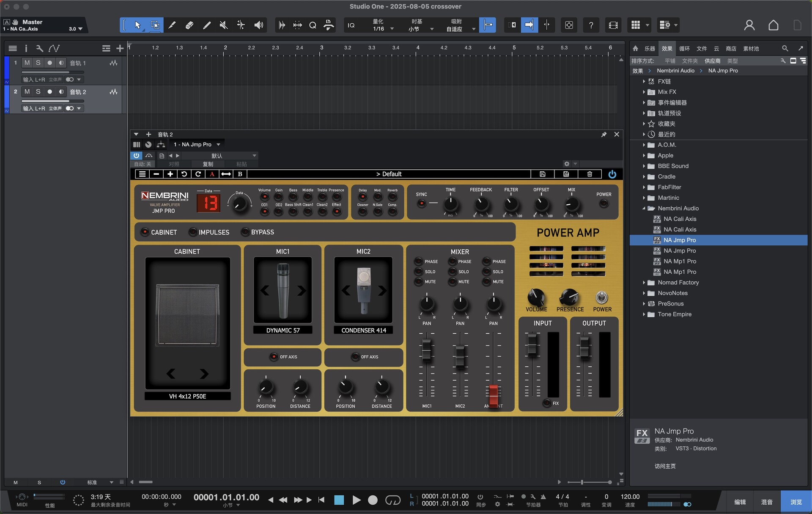Select the Mute tool
This screenshot has height=514, width=812.
click(x=224, y=25)
